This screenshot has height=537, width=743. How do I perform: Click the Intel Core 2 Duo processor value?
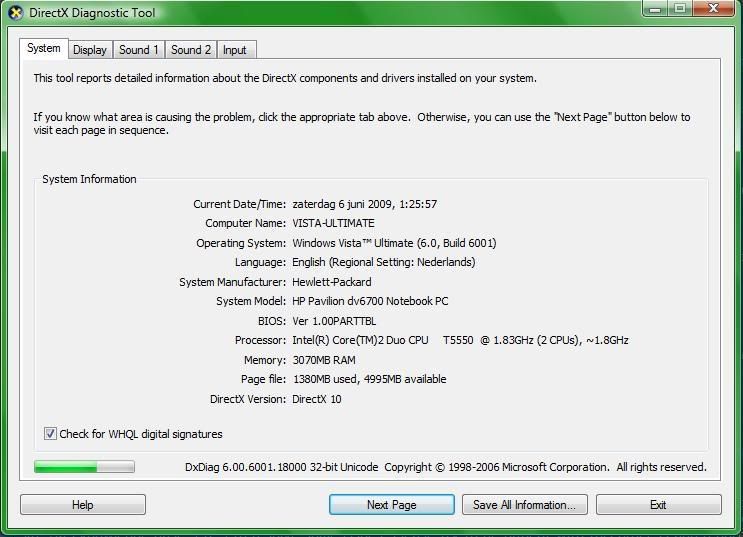click(460, 340)
